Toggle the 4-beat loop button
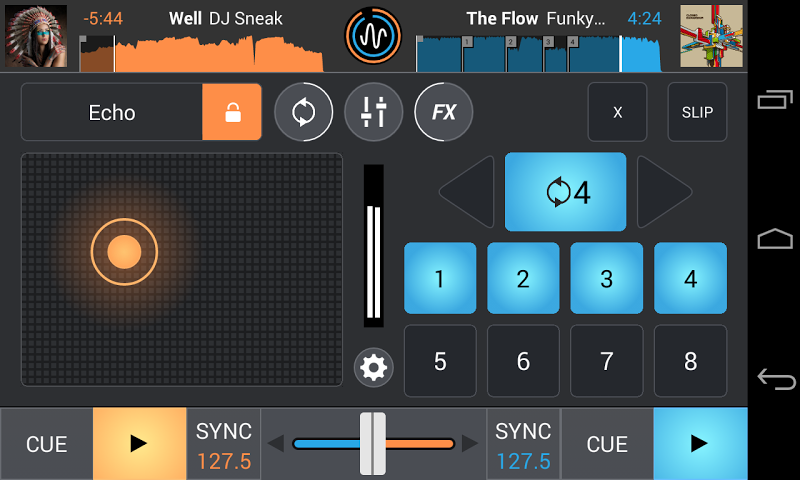800x480 pixels. tap(565, 192)
